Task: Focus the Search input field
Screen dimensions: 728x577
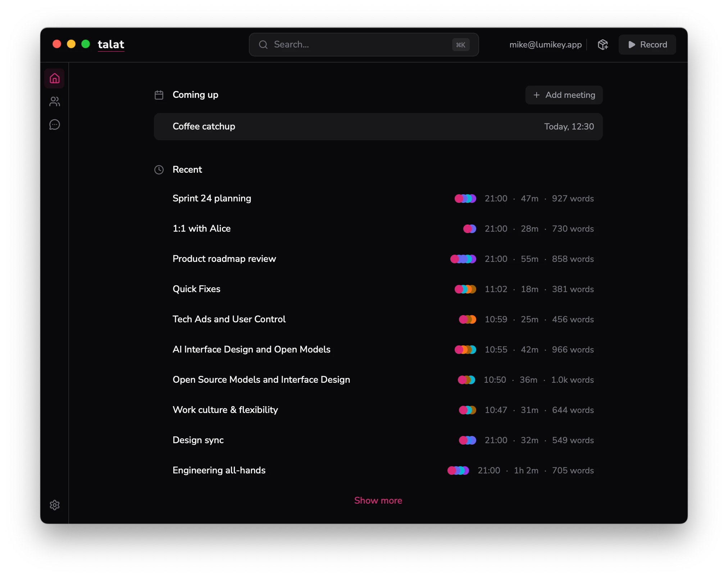Action: [360, 45]
